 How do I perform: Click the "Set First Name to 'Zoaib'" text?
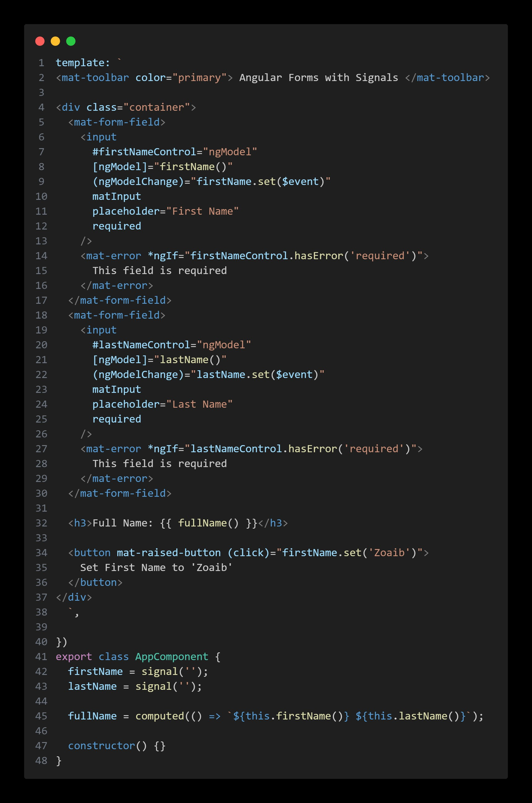tap(156, 568)
